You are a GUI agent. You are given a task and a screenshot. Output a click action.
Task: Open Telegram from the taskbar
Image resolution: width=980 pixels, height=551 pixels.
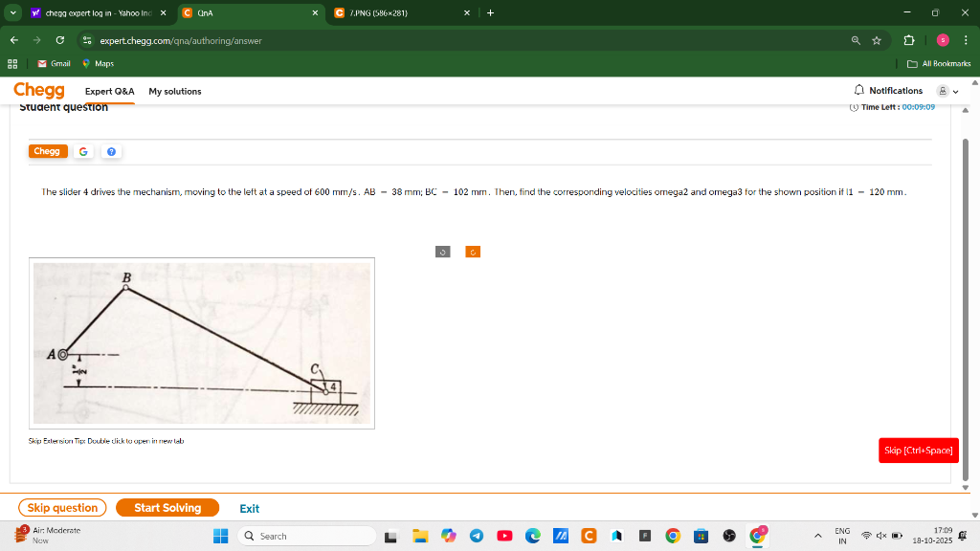point(477,536)
